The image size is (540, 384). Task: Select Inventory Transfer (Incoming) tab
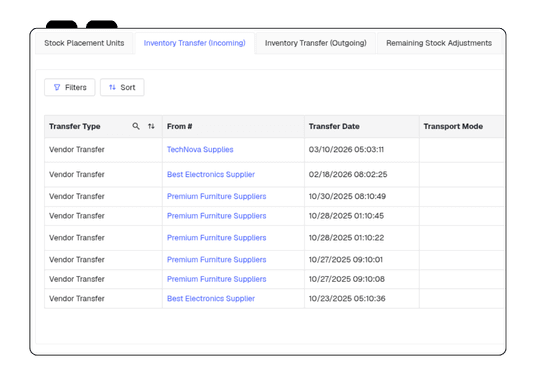195,43
